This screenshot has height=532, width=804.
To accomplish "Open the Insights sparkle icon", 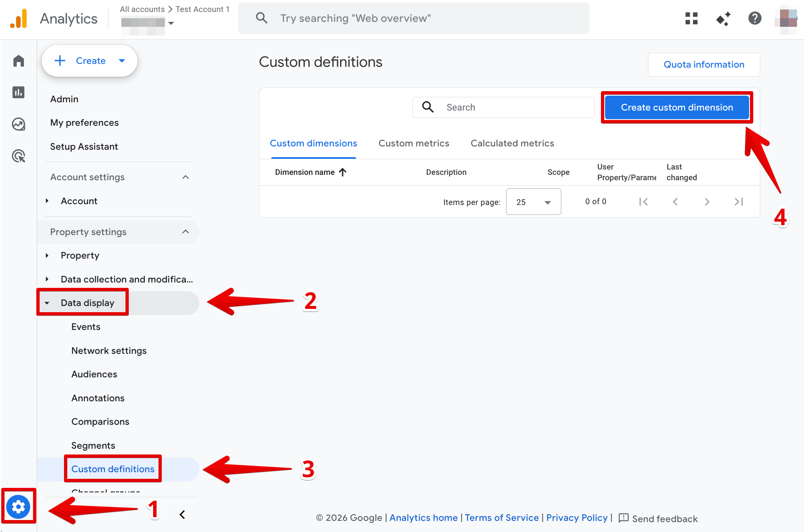I will coord(723,19).
